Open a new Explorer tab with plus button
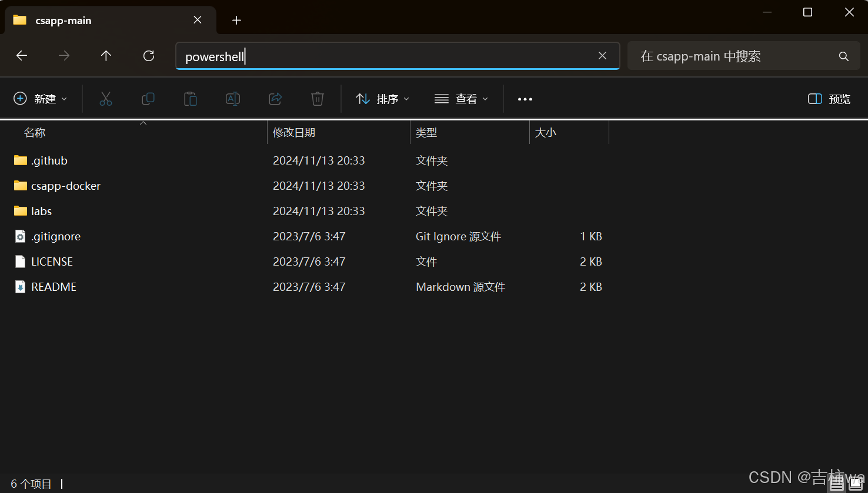This screenshot has height=493, width=868. click(x=236, y=20)
